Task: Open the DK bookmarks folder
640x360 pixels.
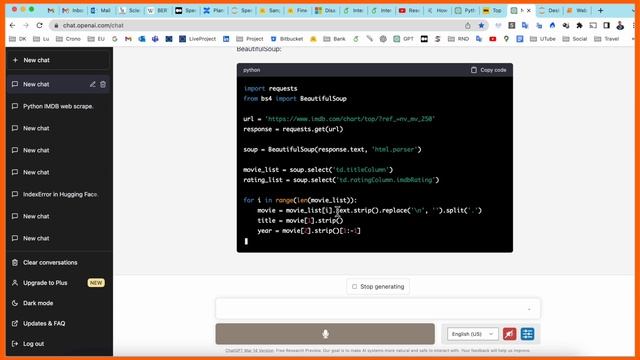Action: click(x=17, y=39)
